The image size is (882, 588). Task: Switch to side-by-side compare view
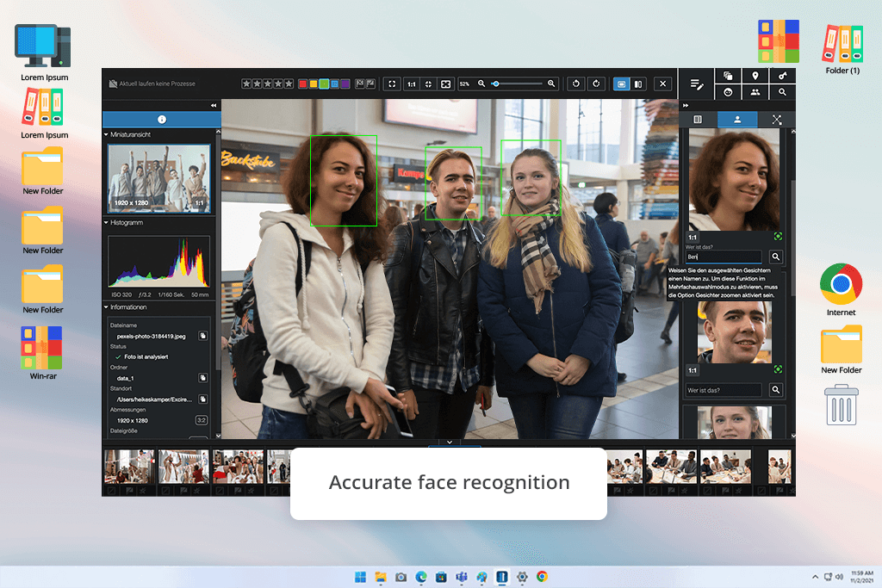(638, 84)
